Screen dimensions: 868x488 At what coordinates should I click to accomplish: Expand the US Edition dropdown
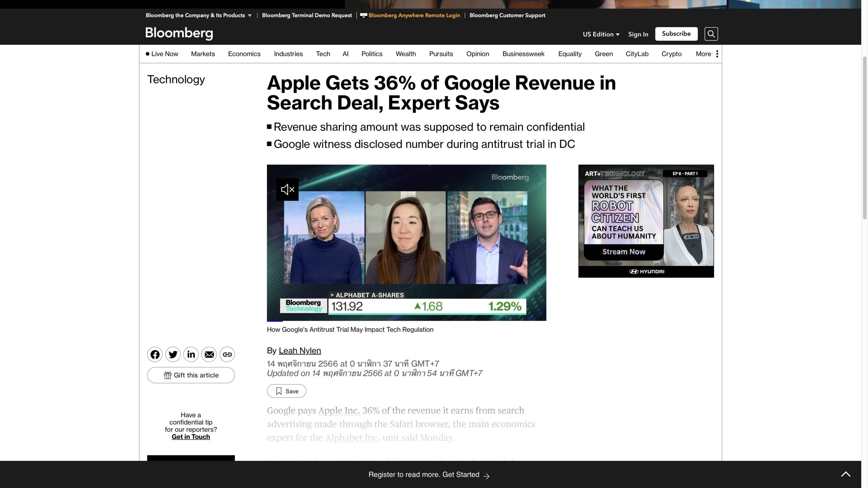[x=601, y=34]
